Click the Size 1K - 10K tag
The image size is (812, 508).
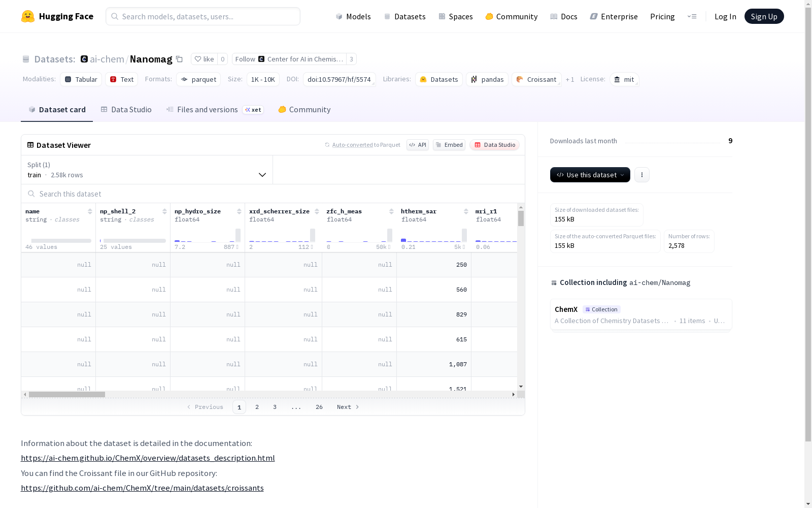point(263,79)
